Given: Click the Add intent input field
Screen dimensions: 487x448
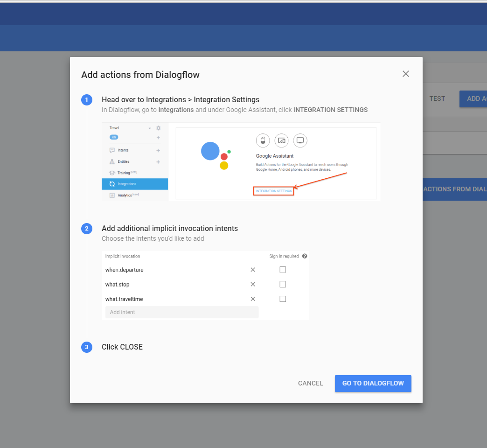Looking at the screenshot, I should pos(182,312).
